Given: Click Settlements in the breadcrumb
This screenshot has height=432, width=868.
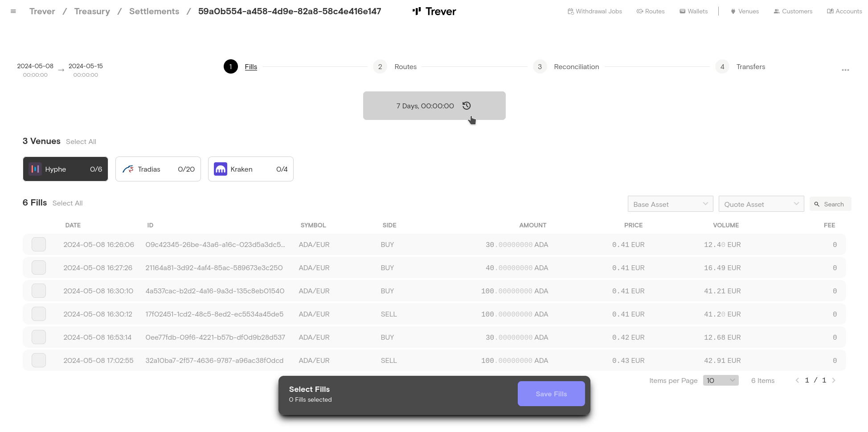Looking at the screenshot, I should [x=154, y=12].
